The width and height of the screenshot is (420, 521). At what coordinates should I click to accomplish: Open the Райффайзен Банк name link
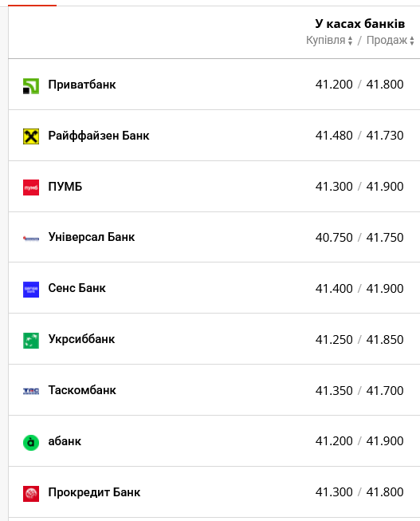[99, 136]
